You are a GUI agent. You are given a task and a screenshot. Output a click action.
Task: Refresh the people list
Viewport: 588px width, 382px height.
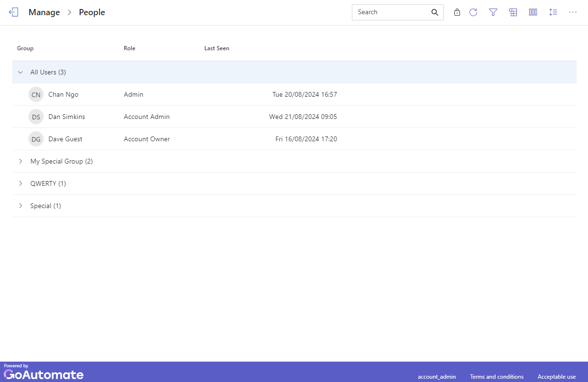pyautogui.click(x=473, y=12)
